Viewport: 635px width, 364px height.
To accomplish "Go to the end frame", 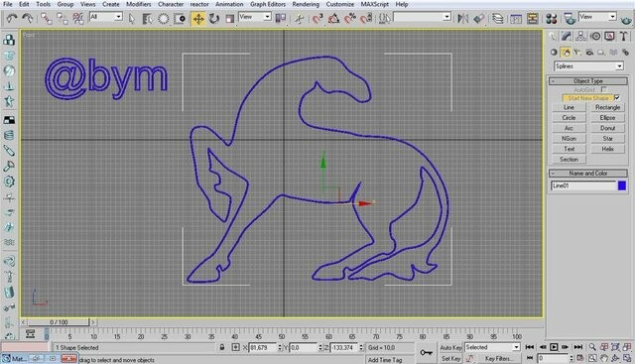I will click(x=577, y=347).
